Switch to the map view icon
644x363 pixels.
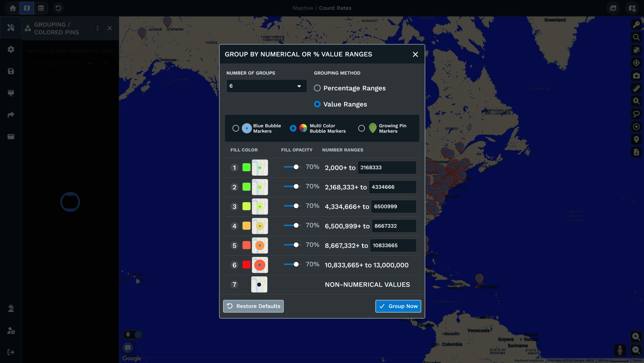[x=27, y=8]
